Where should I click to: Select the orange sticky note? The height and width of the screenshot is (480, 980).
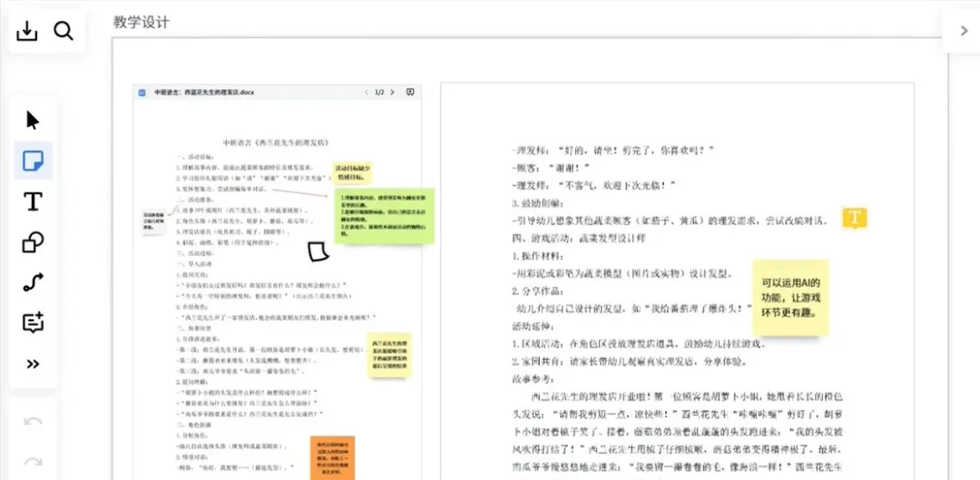click(332, 457)
